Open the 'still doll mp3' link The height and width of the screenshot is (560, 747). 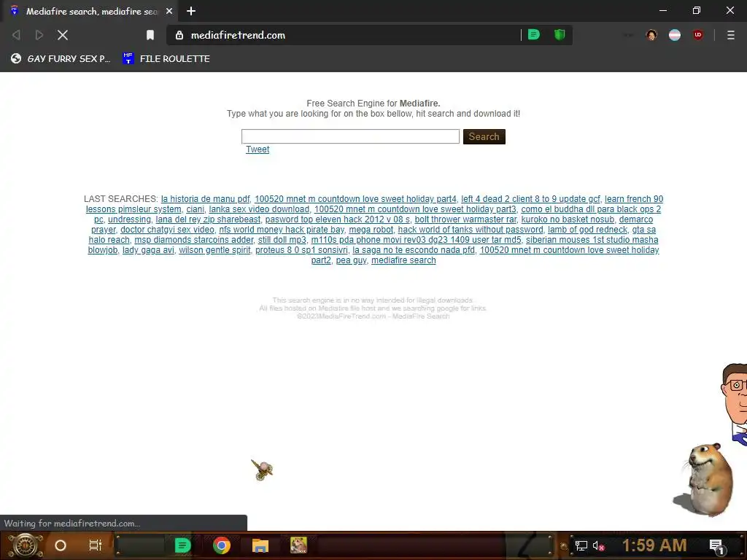(x=282, y=240)
